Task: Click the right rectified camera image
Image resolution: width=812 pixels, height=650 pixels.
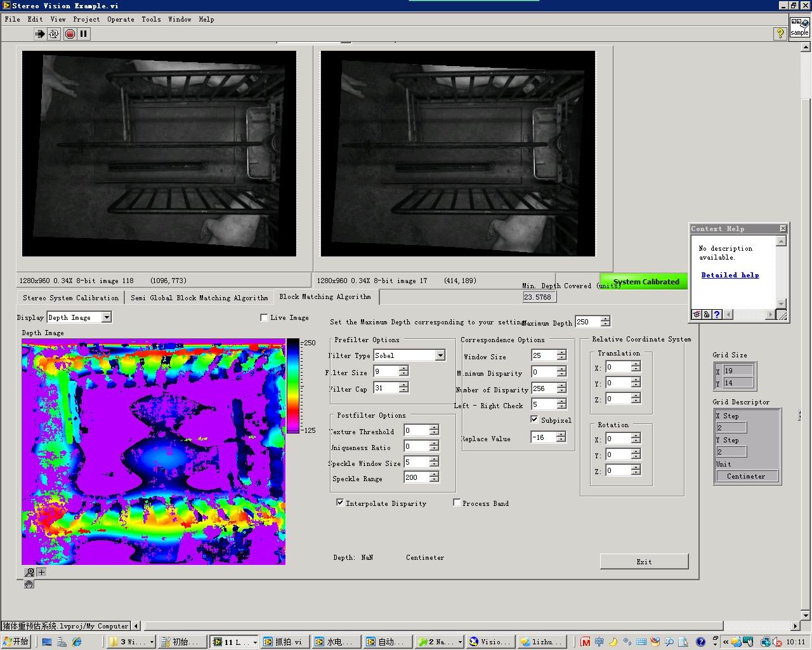Action: pyautogui.click(x=458, y=154)
